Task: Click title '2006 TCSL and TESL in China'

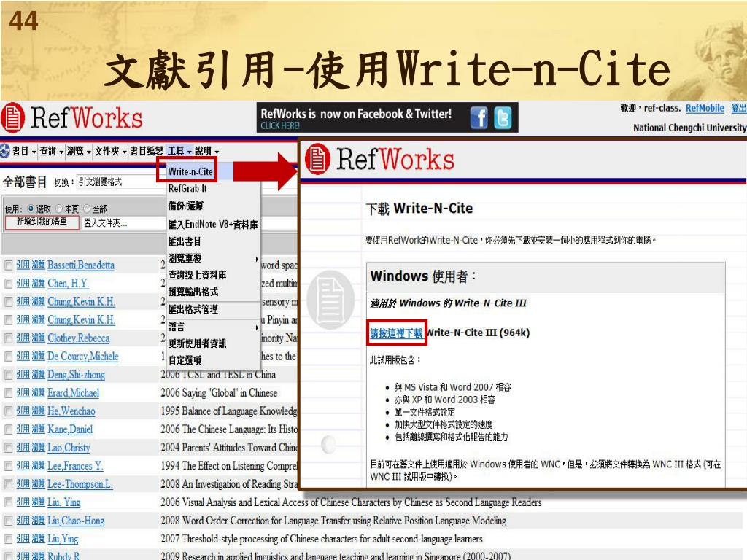Action: coord(218,375)
